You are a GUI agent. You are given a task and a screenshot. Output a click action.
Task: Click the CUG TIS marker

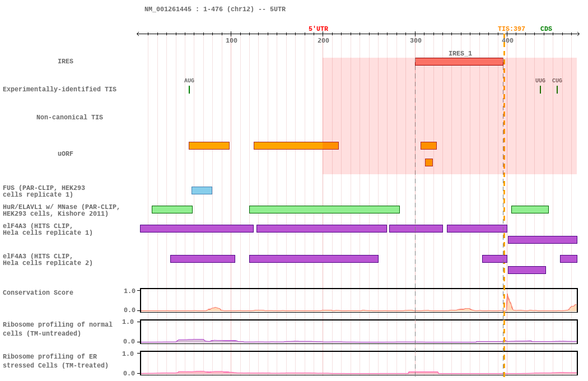(557, 90)
